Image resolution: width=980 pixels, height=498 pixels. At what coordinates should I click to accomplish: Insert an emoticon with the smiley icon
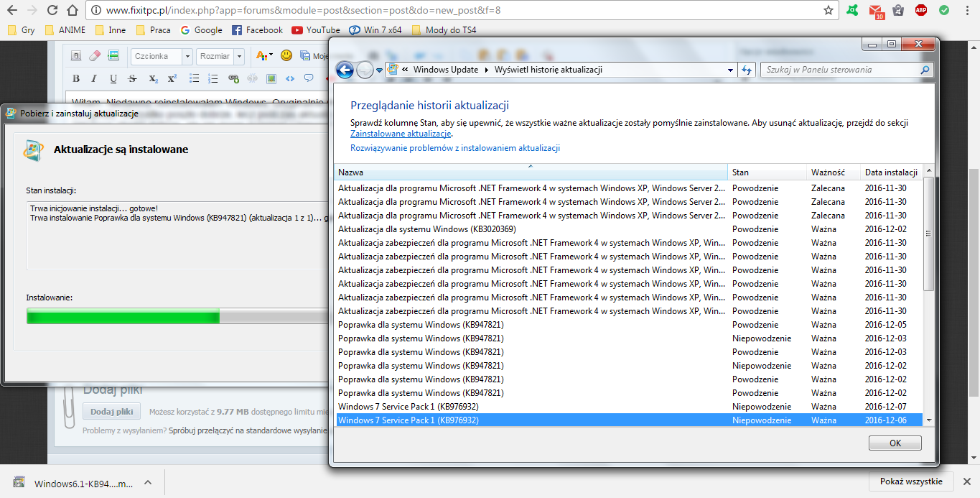tap(286, 55)
